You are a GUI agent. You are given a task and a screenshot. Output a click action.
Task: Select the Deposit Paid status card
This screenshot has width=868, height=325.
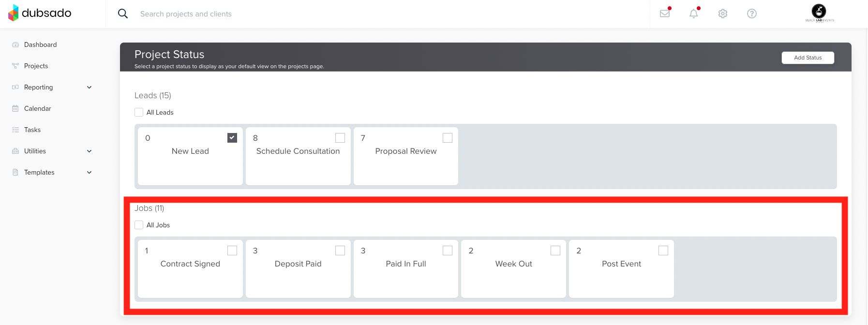298,268
